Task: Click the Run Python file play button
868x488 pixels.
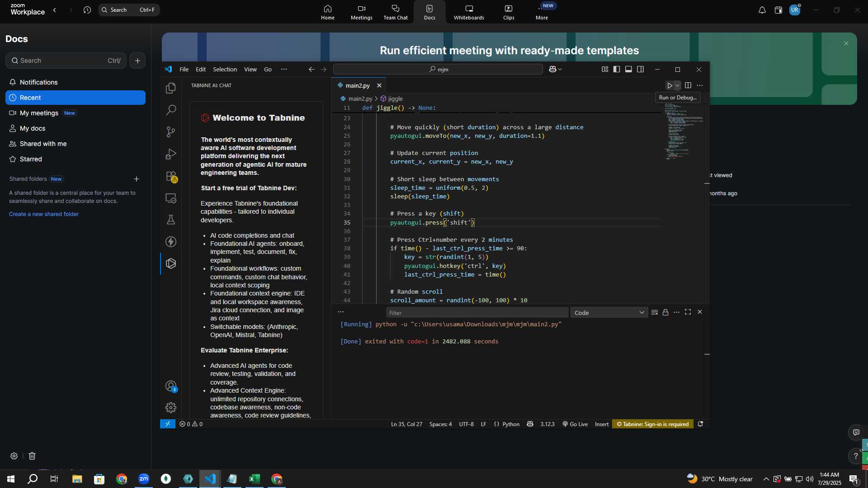Action: [670, 85]
